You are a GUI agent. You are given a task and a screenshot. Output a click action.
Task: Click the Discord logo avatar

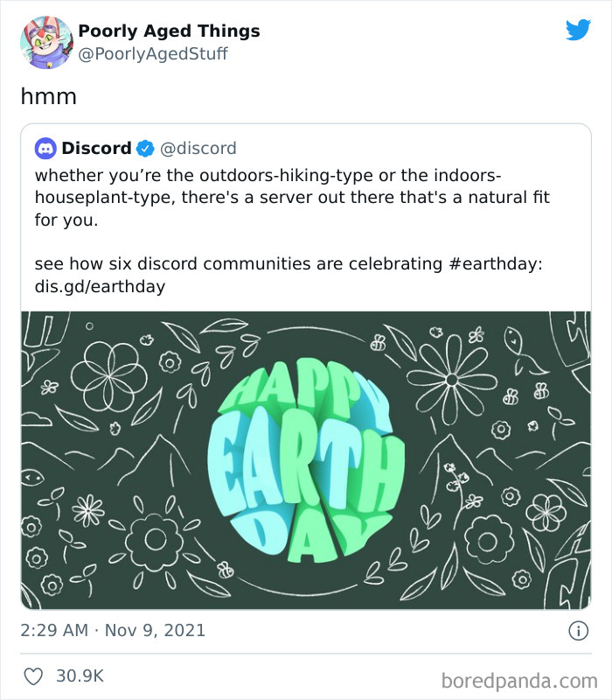pyautogui.click(x=45, y=148)
